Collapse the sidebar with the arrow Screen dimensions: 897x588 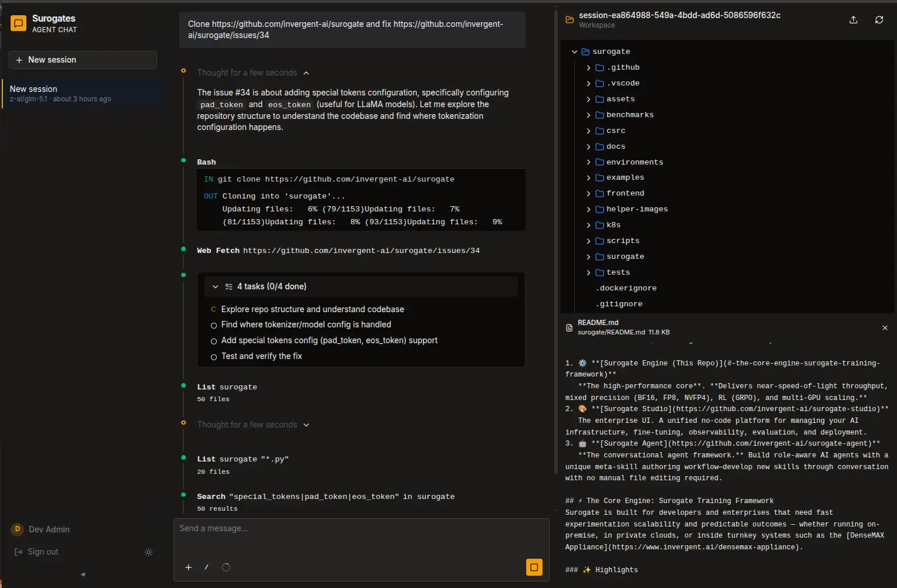pos(83,575)
